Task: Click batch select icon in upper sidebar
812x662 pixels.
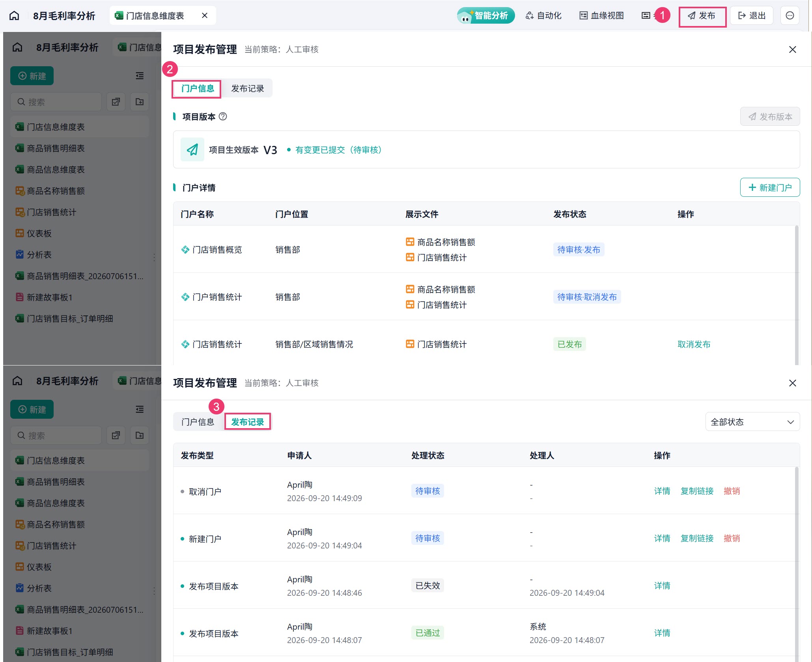Action: [116, 102]
